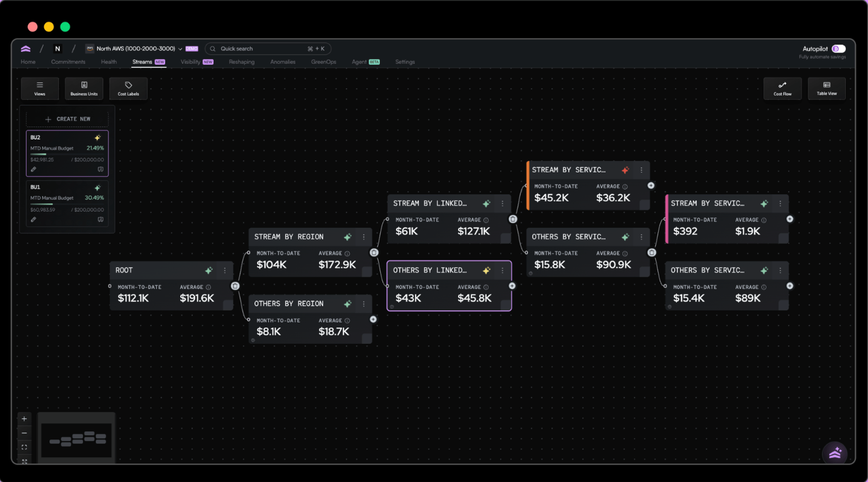Zoom in the canvas

pyautogui.click(x=24, y=418)
